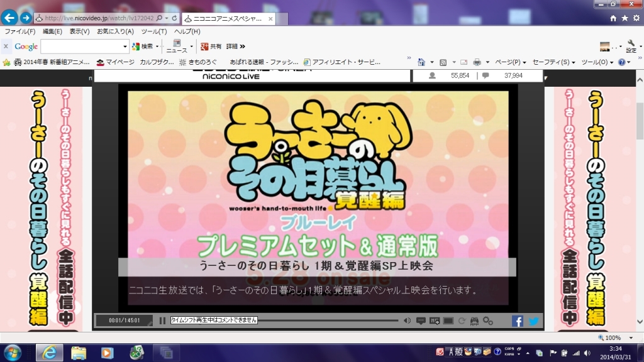
Task: Open the player settings gears icon
Action: 488,321
